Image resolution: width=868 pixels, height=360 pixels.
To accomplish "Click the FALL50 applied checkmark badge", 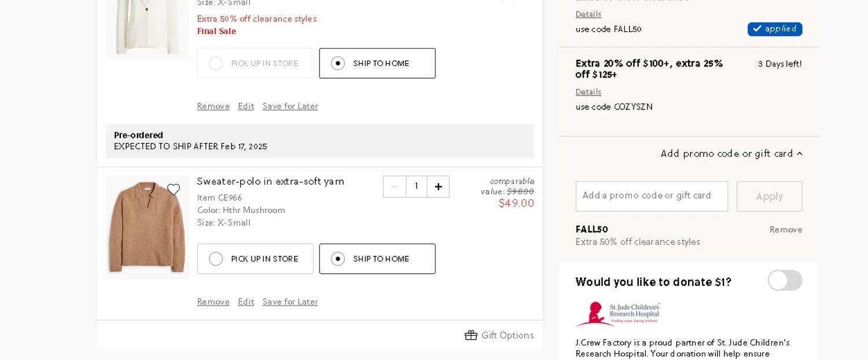I will [774, 29].
